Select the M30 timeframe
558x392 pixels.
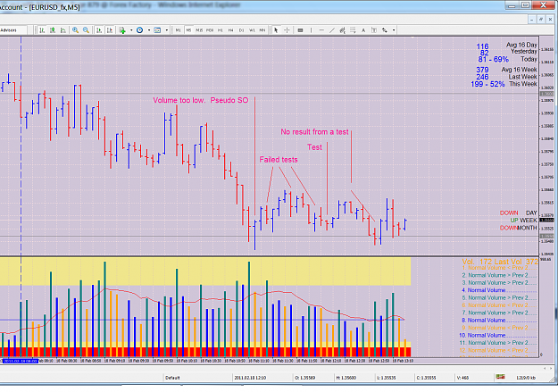[210, 30]
